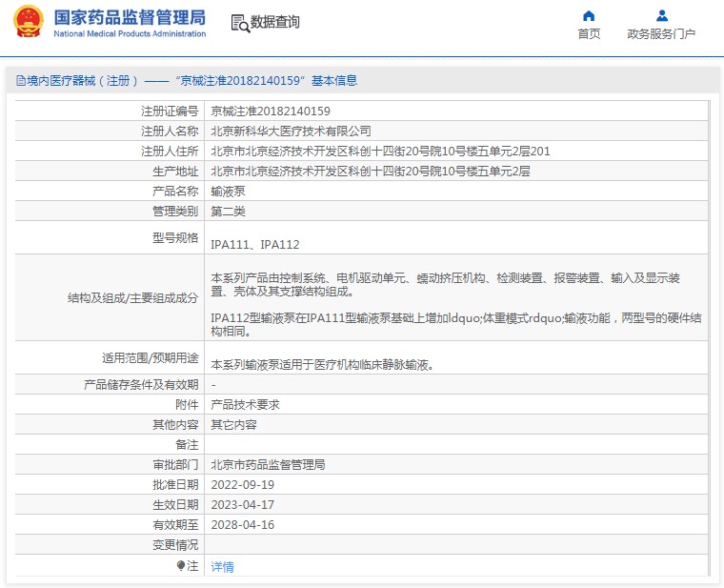Click the 国家药品监督管理局 site title
Image resolution: width=724 pixels, height=588 pixels.
(x=130, y=17)
